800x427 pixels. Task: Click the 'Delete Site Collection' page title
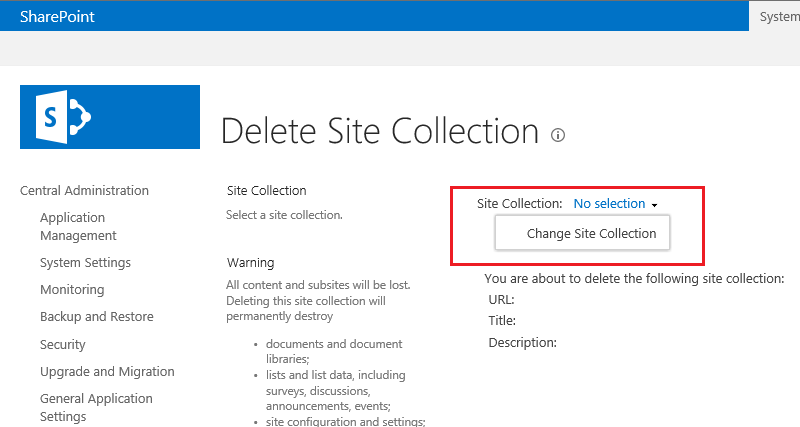pos(380,131)
